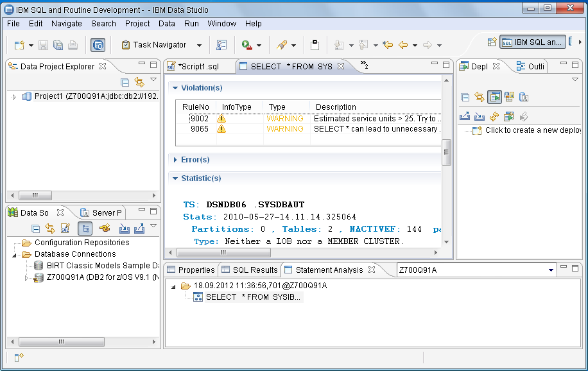Click the New Connection Profile icon
Screen dimensions: 588x371
pyautogui.click(x=105, y=229)
